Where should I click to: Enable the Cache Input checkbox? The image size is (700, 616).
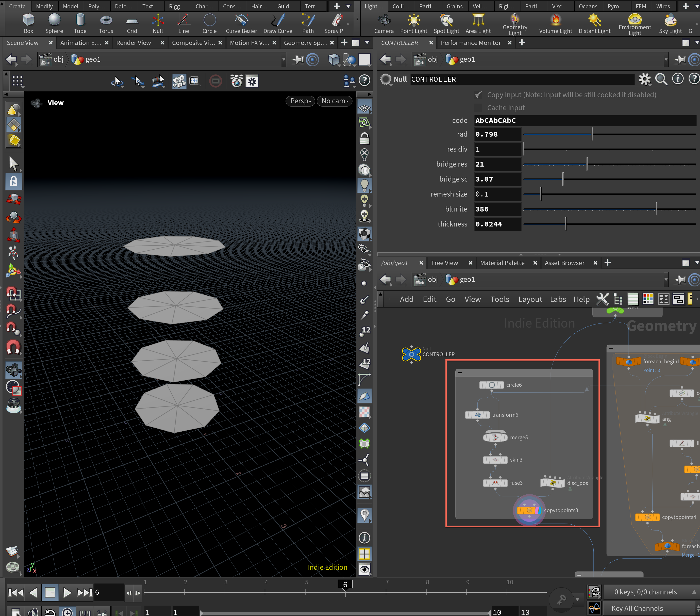[478, 108]
